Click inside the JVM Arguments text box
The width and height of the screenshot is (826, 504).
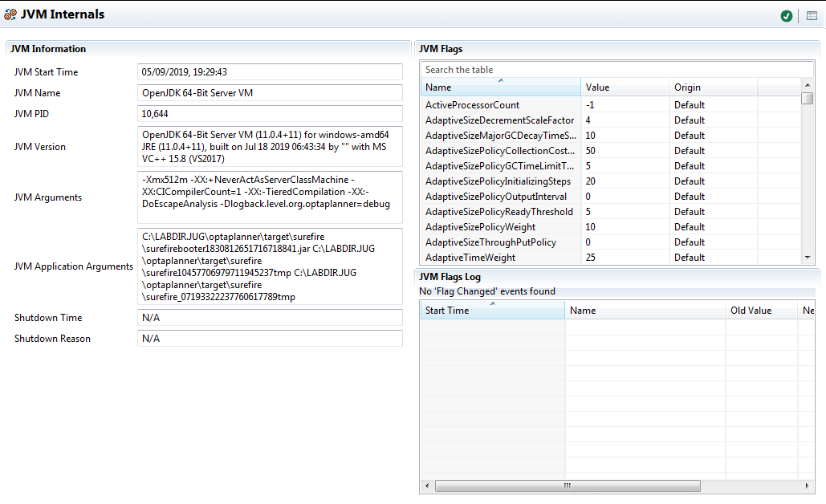[269, 197]
